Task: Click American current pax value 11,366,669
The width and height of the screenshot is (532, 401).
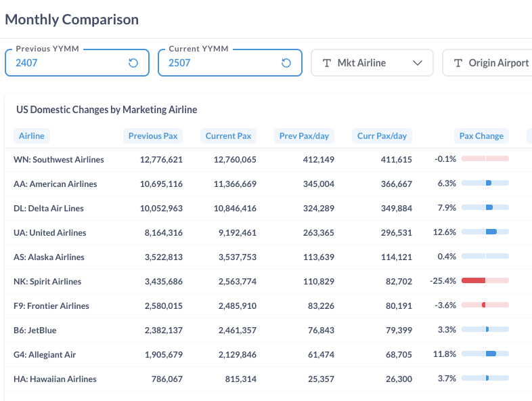Action: pos(235,184)
